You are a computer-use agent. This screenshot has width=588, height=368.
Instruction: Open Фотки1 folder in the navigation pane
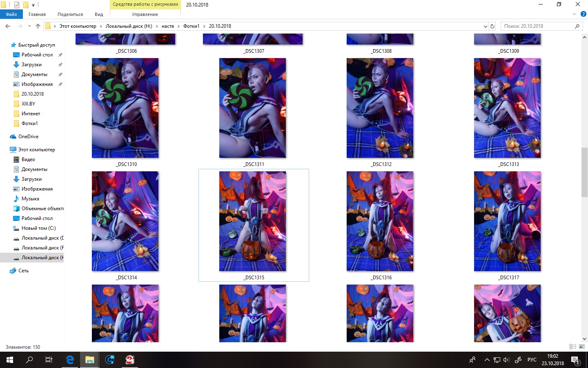click(30, 123)
